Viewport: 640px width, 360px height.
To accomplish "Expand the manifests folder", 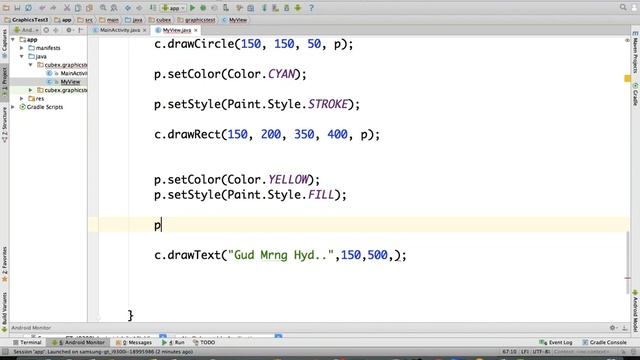I will point(22,48).
